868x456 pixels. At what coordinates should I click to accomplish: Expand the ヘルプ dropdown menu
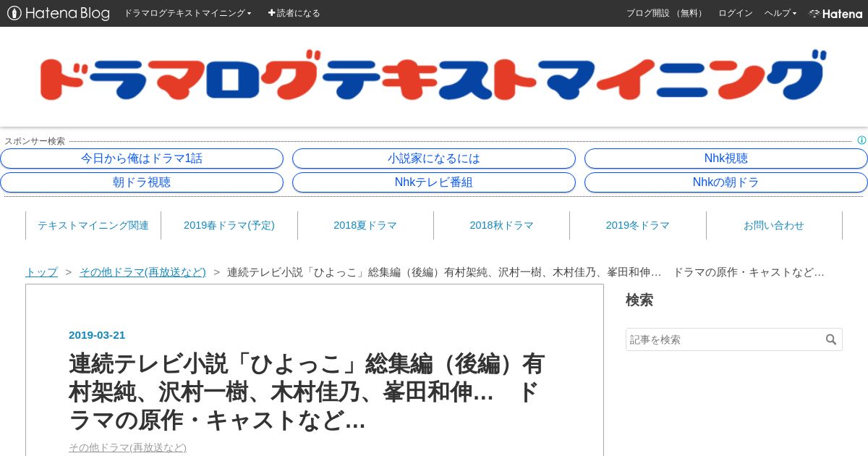[780, 13]
